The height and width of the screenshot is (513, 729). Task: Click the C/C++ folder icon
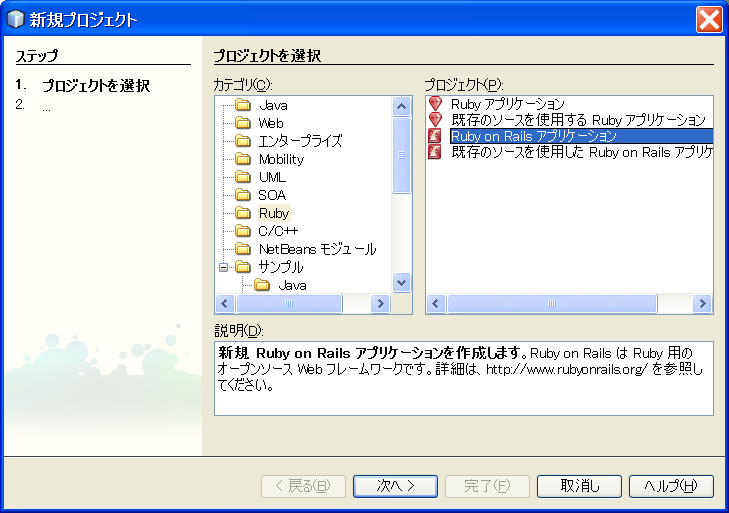point(243,231)
